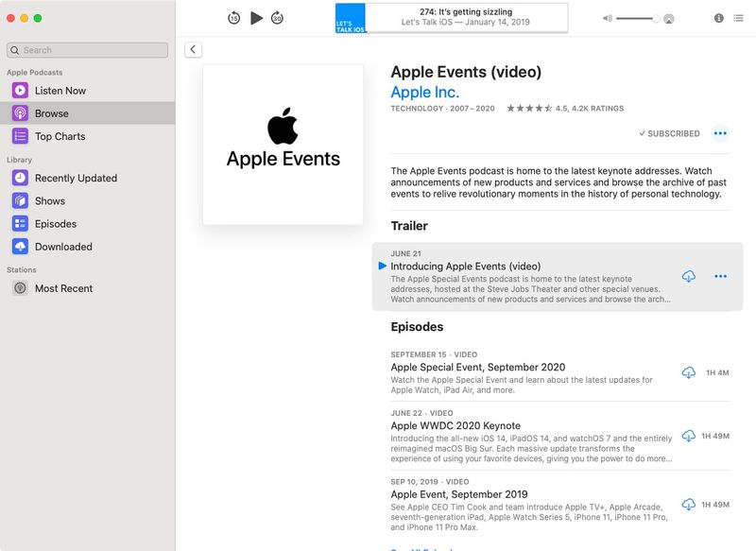The width and height of the screenshot is (756, 551).
Task: Open the Up Next queue list
Action: [739, 18]
